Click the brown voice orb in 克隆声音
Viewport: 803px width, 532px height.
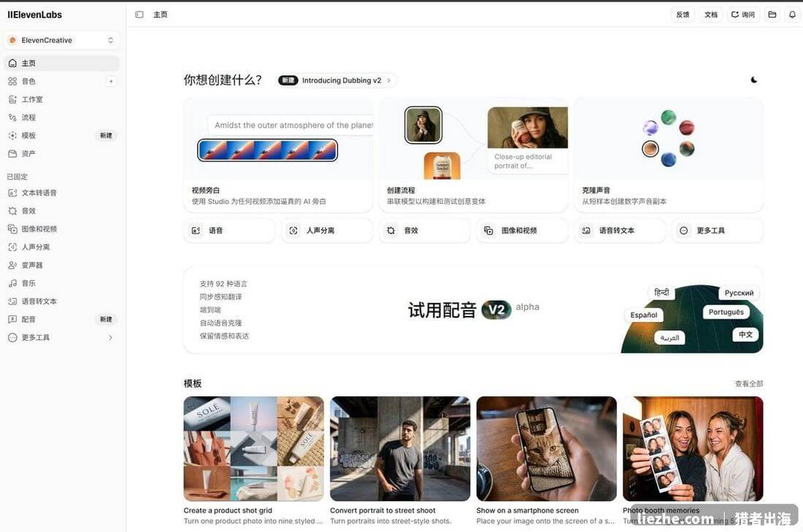(650, 149)
